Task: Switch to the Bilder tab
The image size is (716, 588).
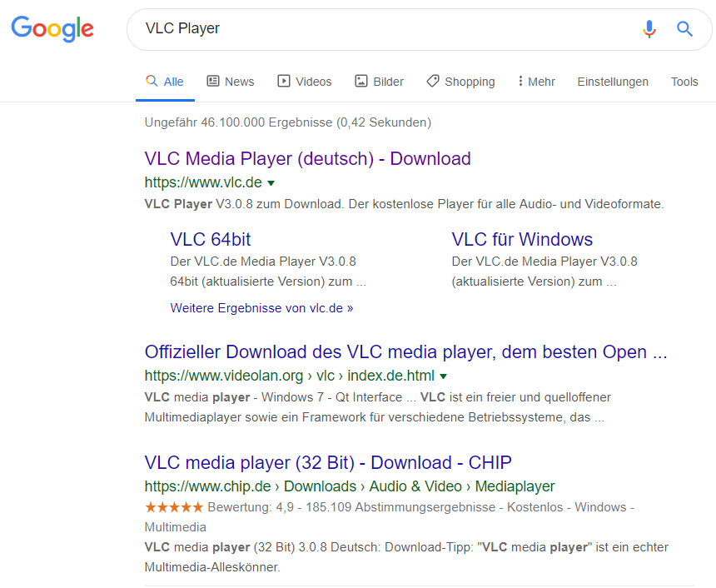Action: [x=380, y=82]
